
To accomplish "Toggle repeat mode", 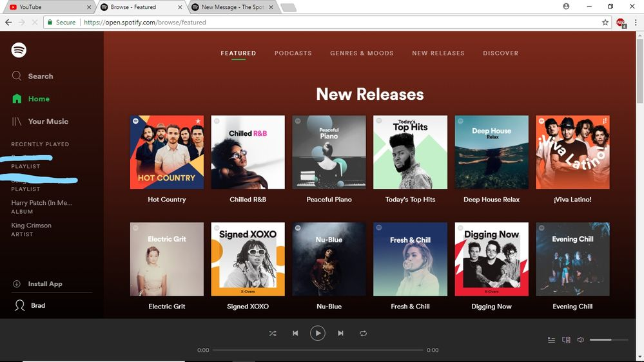I will pos(363,333).
